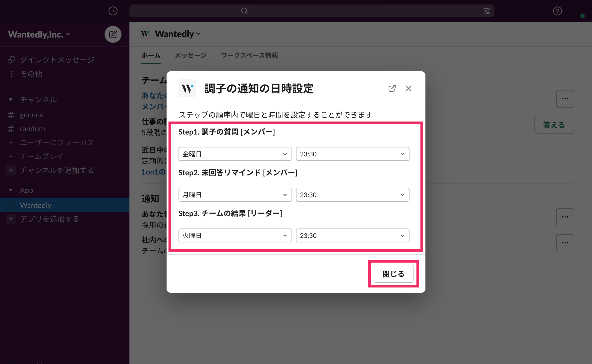Click the search magnifier icon

[244, 11]
